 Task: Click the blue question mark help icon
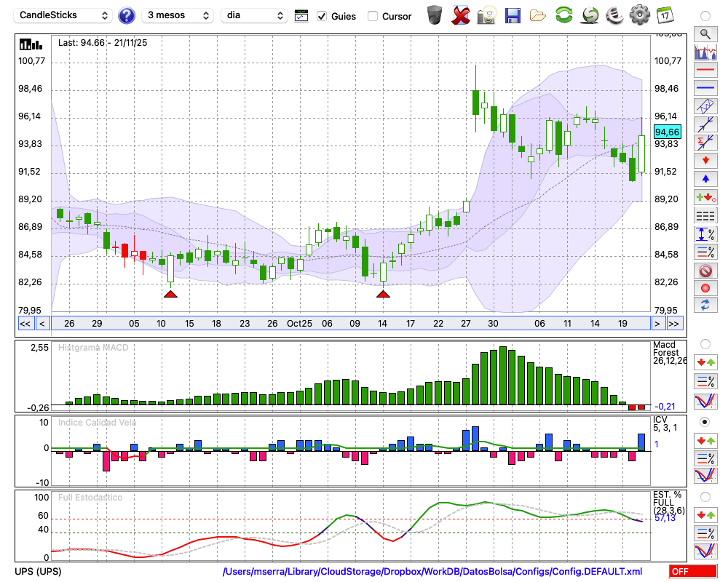(x=127, y=15)
